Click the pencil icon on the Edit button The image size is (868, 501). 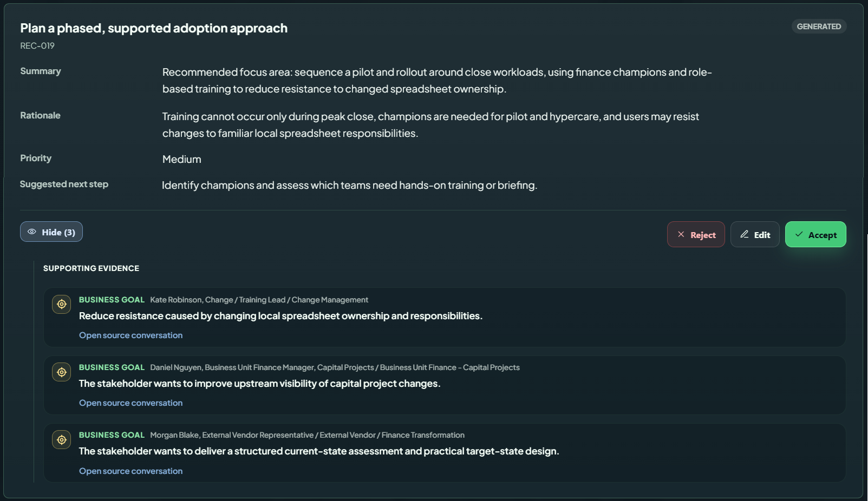coord(745,234)
